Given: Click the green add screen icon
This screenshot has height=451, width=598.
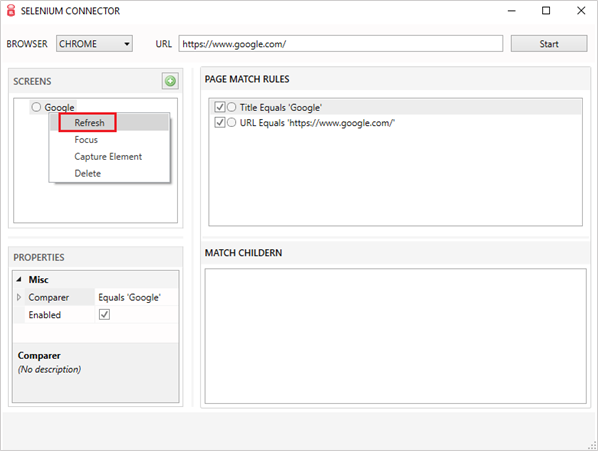Looking at the screenshot, I should click(x=170, y=81).
